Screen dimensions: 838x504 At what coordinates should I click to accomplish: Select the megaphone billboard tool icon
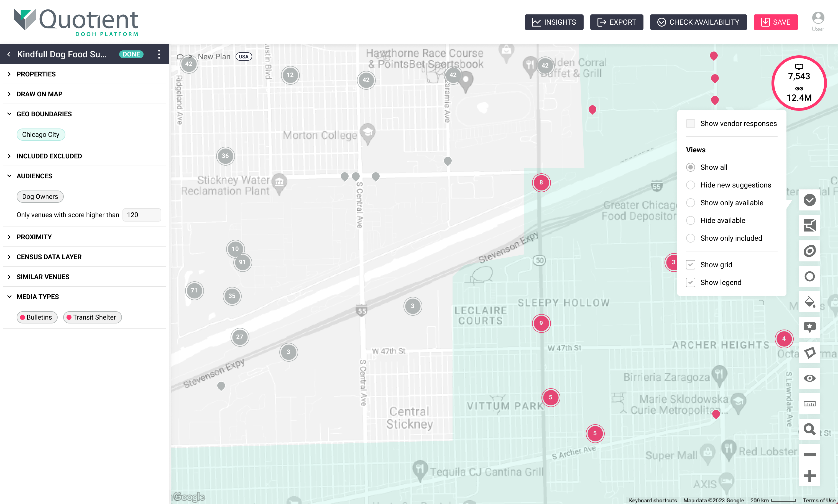[809, 225]
